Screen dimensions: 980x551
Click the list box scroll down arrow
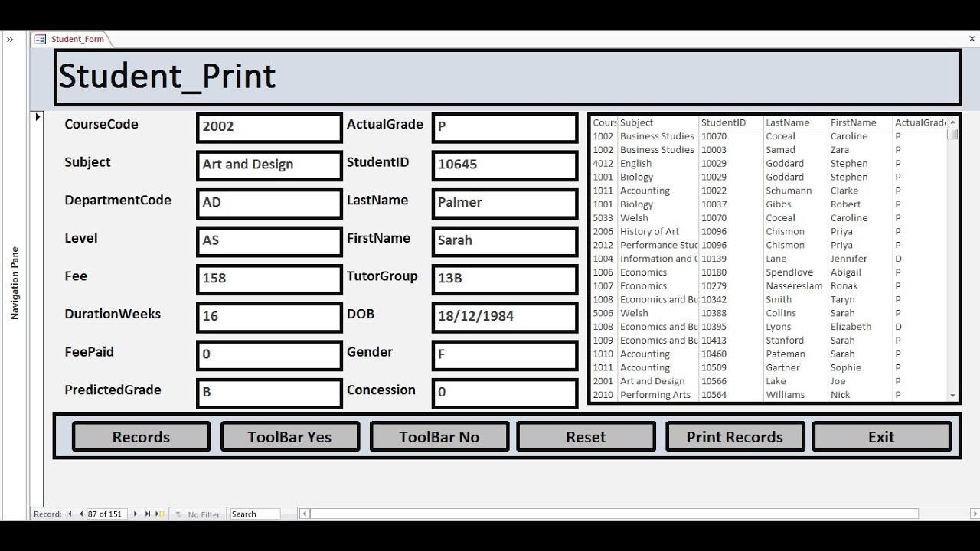(x=952, y=396)
